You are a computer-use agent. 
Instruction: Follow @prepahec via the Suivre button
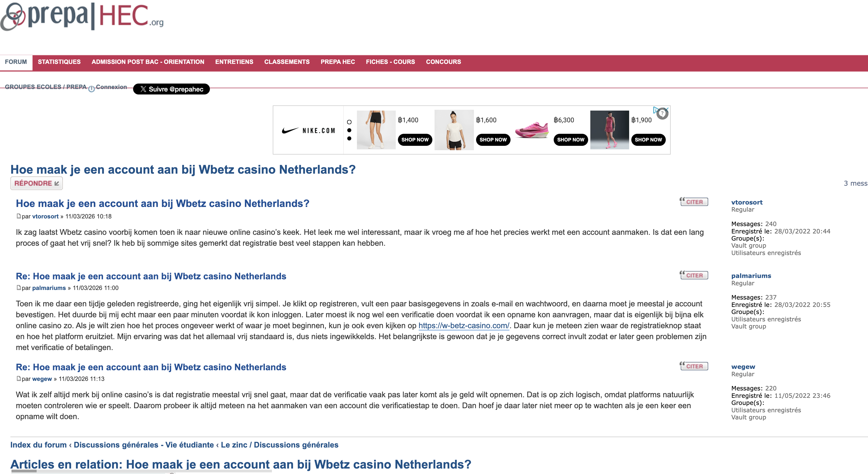[172, 89]
